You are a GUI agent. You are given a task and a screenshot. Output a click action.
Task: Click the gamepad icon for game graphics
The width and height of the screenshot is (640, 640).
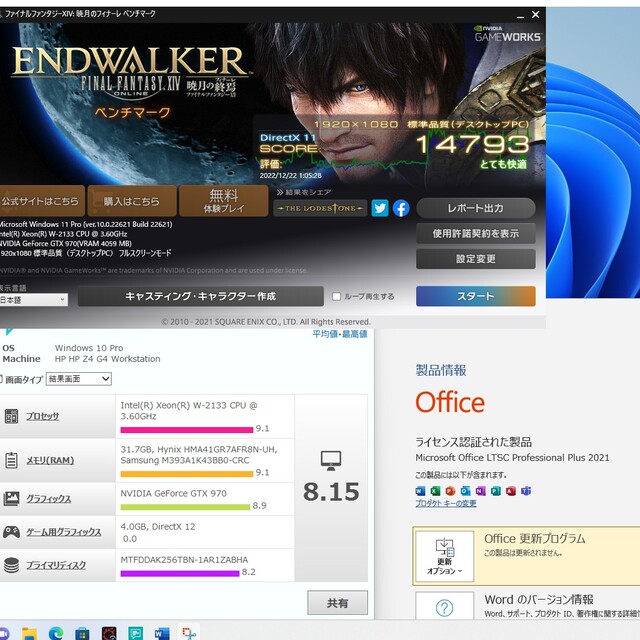(x=11, y=532)
